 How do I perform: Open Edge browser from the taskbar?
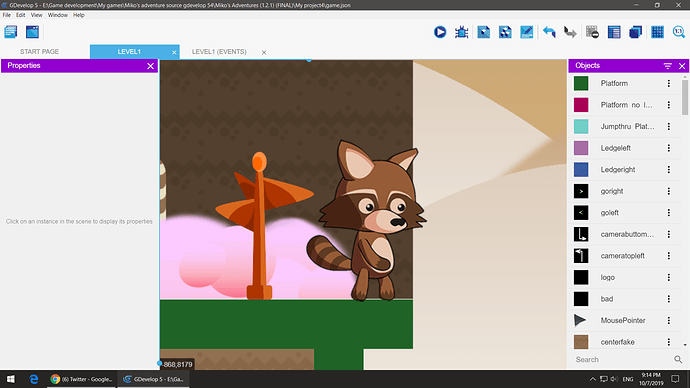click(33, 379)
